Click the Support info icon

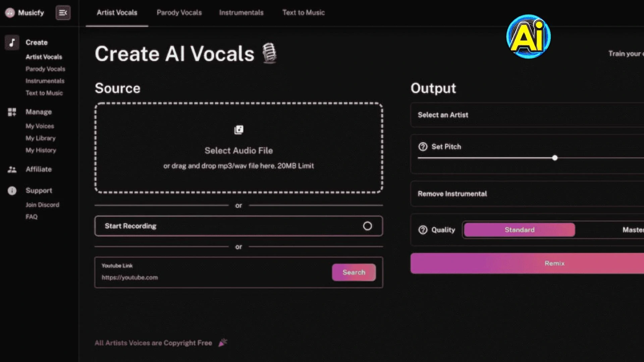pos(12,191)
